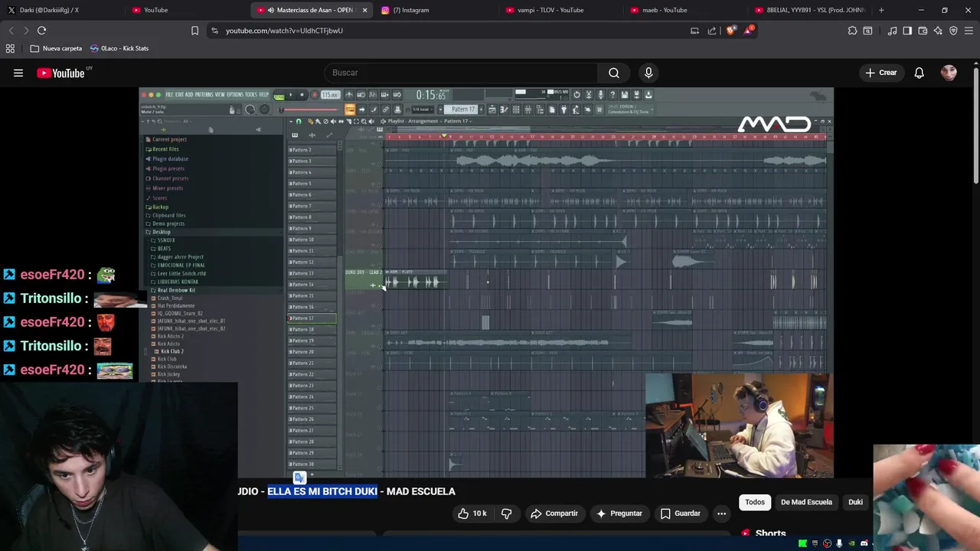Screen dimensions: 980x551
Task: Open the Brave VPN shield icon
Action: tap(953, 31)
